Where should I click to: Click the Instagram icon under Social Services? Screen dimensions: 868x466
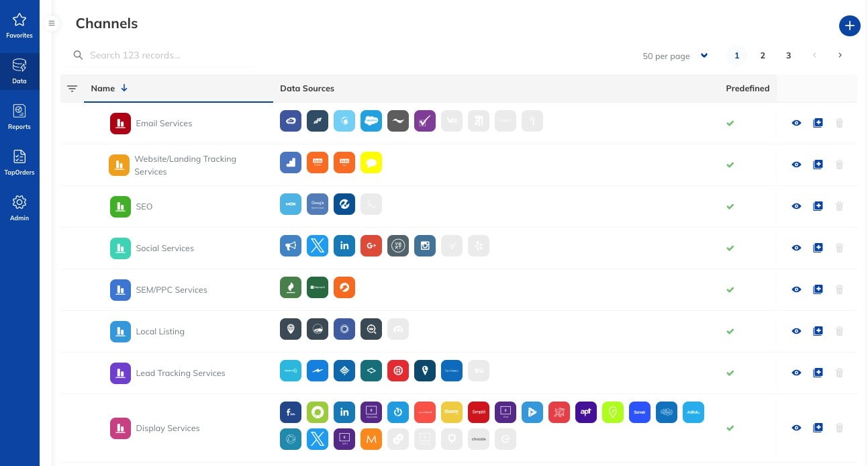point(425,246)
